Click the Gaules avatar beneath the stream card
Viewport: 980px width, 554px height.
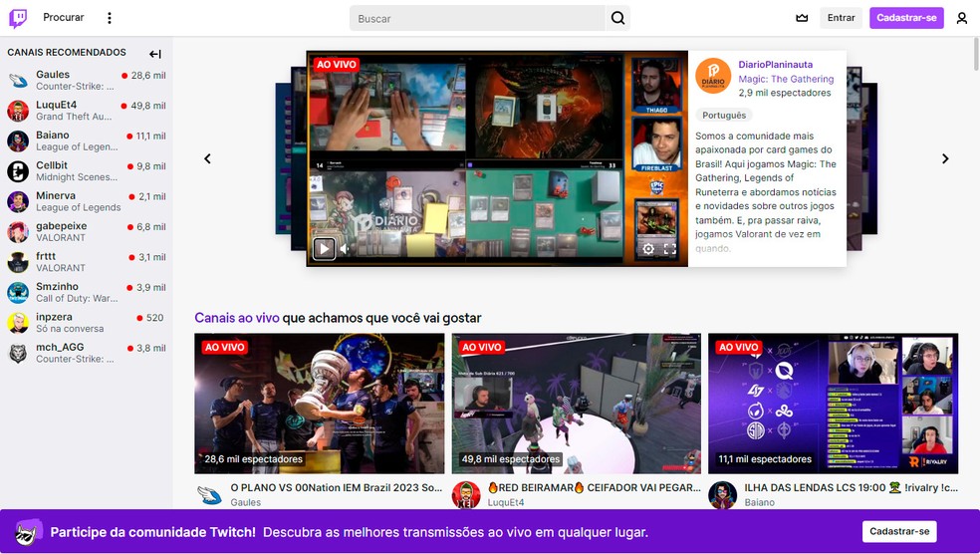(209, 494)
